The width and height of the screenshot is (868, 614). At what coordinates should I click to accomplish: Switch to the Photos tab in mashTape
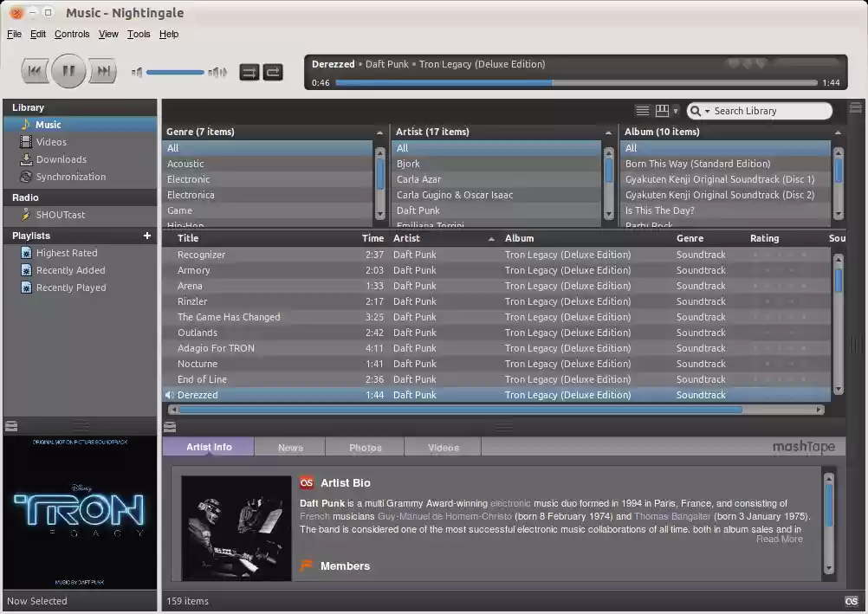364,447
